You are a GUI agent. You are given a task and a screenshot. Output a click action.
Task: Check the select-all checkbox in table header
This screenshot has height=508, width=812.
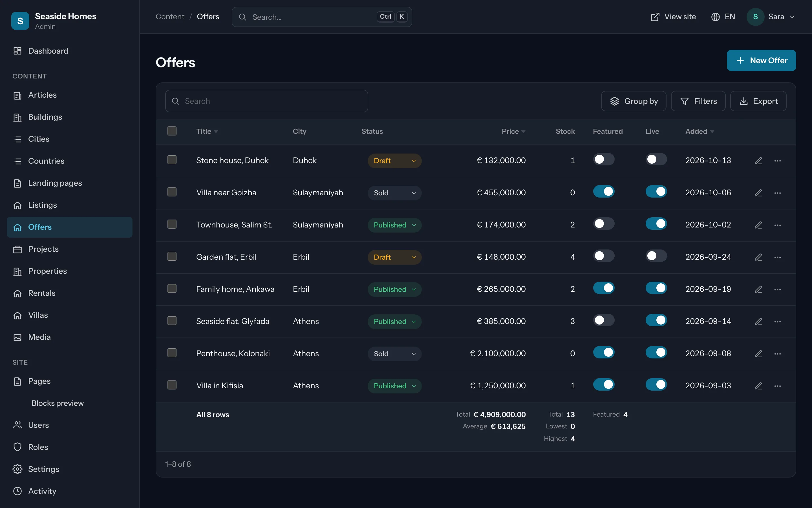[x=172, y=131]
